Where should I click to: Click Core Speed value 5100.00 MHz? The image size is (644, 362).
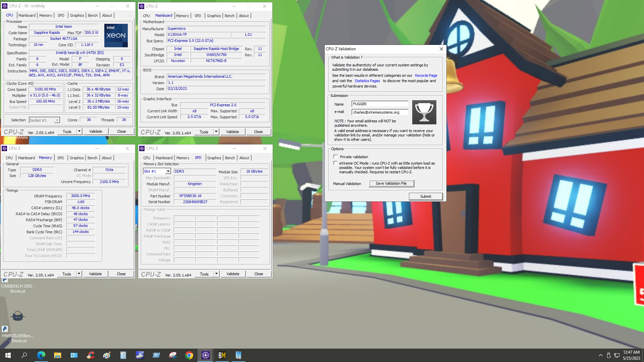(x=46, y=89)
